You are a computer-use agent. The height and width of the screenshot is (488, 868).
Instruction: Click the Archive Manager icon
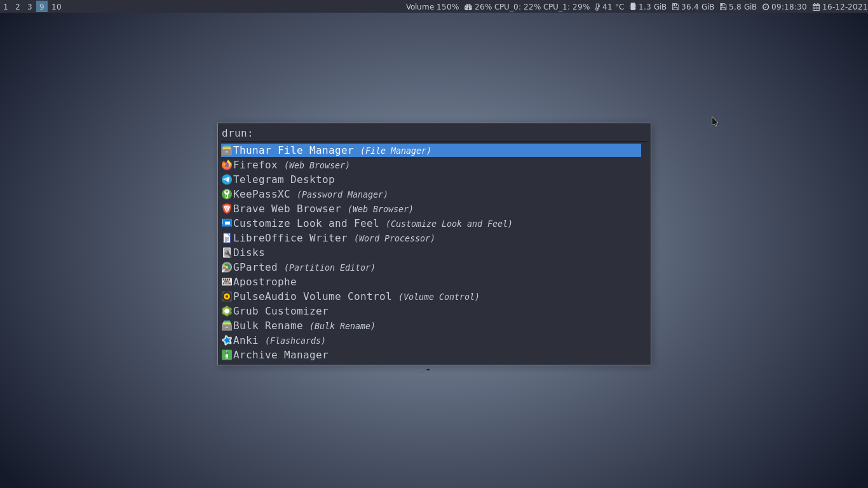[227, 355]
